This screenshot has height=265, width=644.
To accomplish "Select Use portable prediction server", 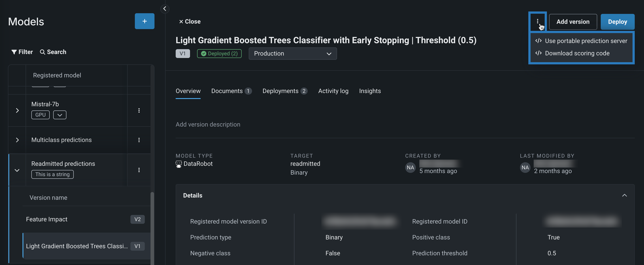I will [x=586, y=41].
